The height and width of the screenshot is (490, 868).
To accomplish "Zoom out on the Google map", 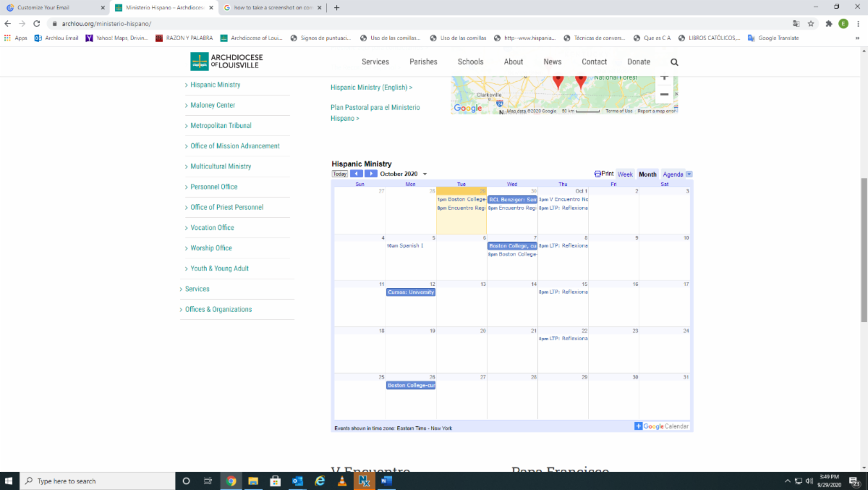I will click(664, 94).
